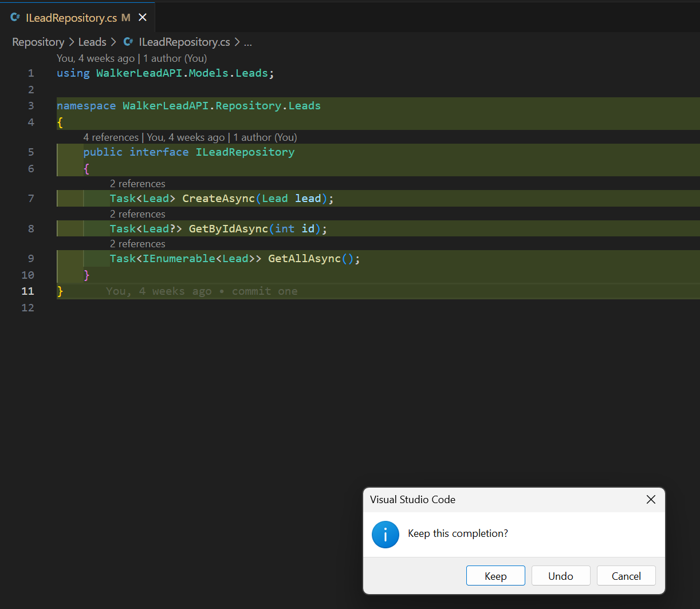Click the 'public' keyword on line 5

[x=103, y=152]
